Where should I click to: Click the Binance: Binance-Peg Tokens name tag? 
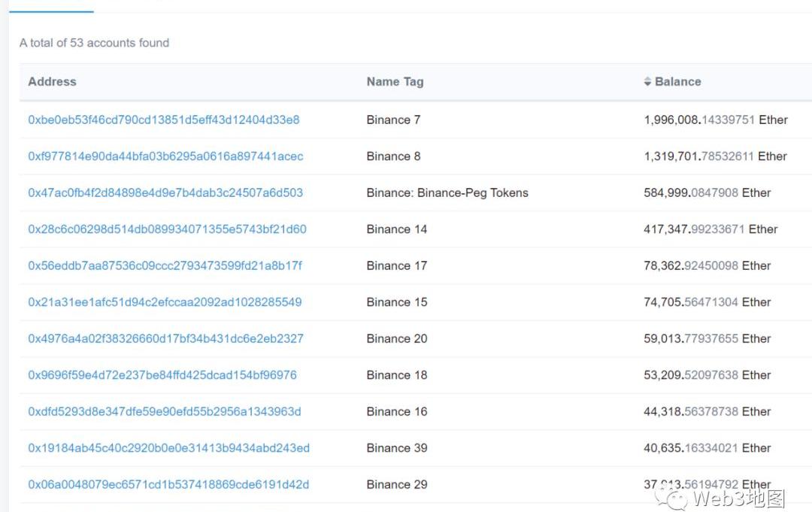point(447,193)
